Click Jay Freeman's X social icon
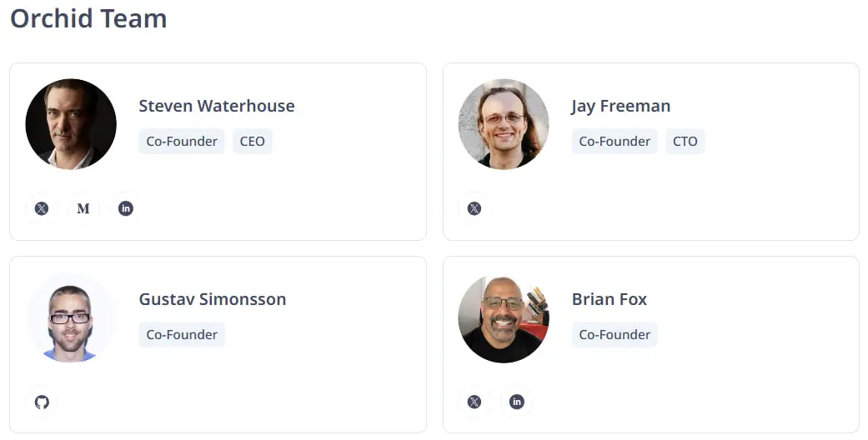 [x=474, y=208]
